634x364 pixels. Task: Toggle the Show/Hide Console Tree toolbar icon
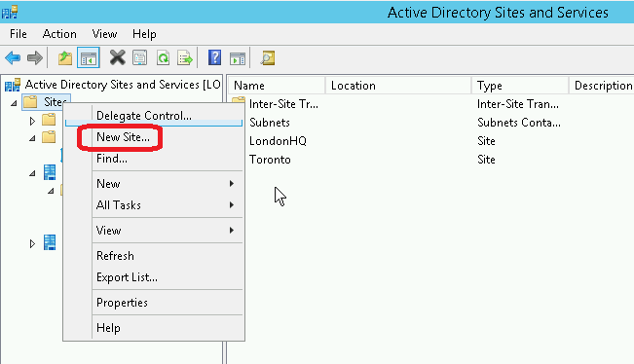point(89,57)
